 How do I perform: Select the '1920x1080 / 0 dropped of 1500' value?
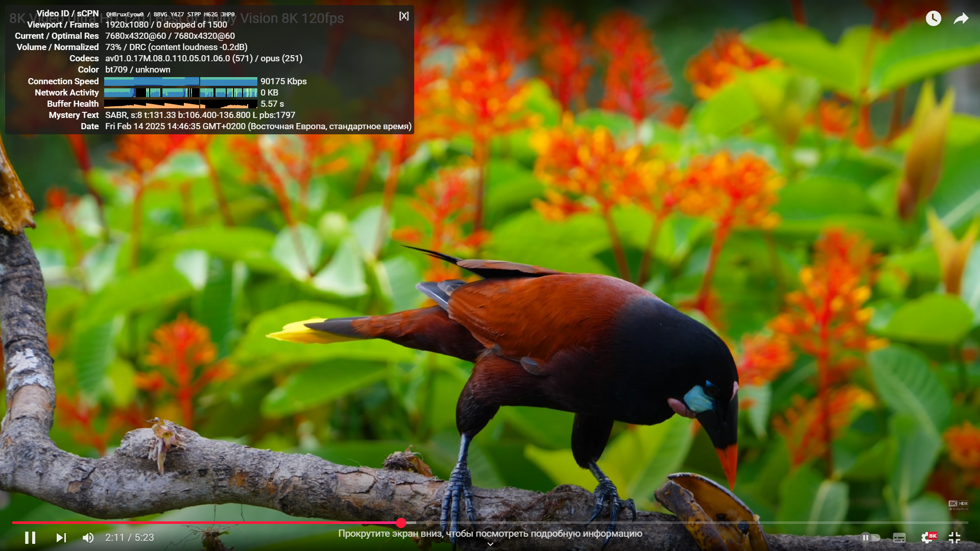point(166,25)
